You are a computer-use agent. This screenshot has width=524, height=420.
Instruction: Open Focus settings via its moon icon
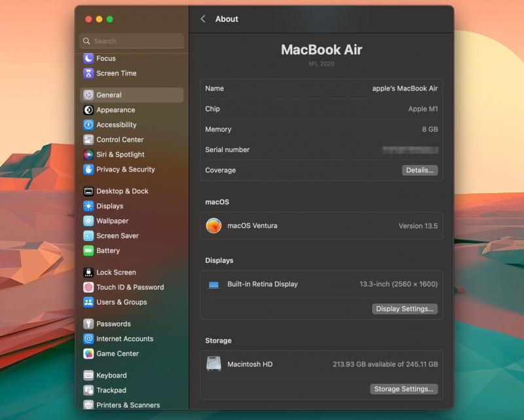[x=88, y=58]
